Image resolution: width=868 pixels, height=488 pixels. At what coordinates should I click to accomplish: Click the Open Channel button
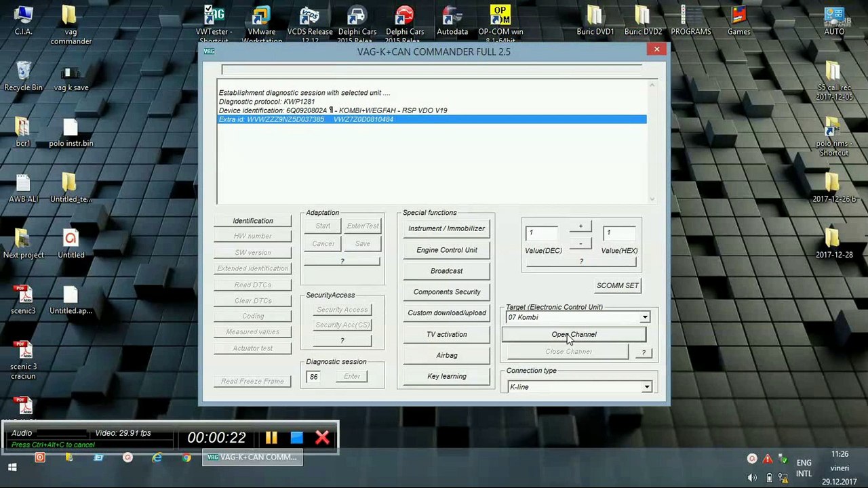(x=574, y=335)
